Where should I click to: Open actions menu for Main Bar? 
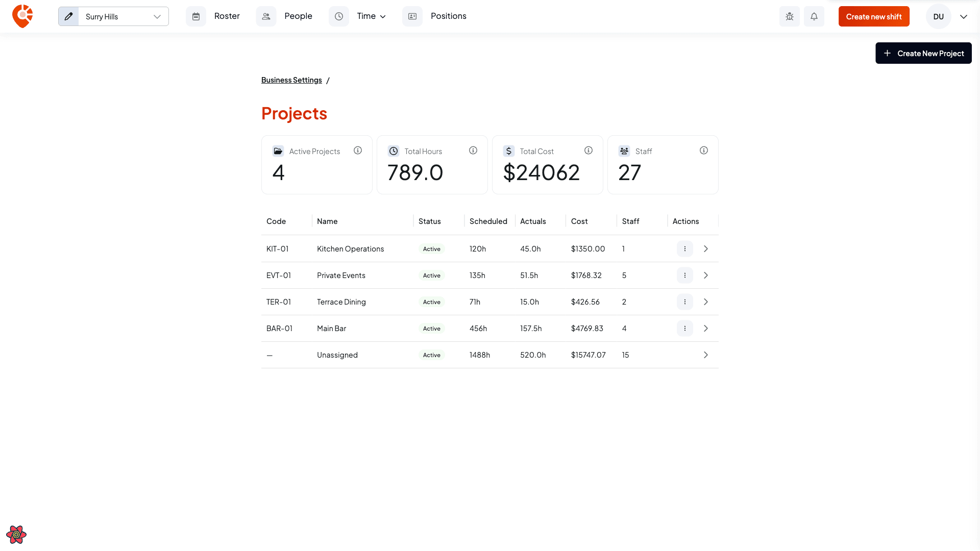685,329
